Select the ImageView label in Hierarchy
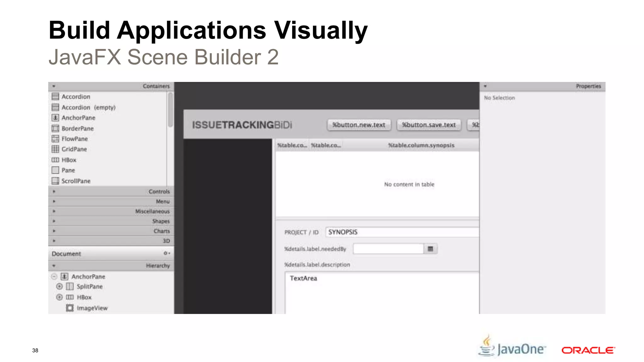Viewport: 644px width, 362px height. (92, 308)
